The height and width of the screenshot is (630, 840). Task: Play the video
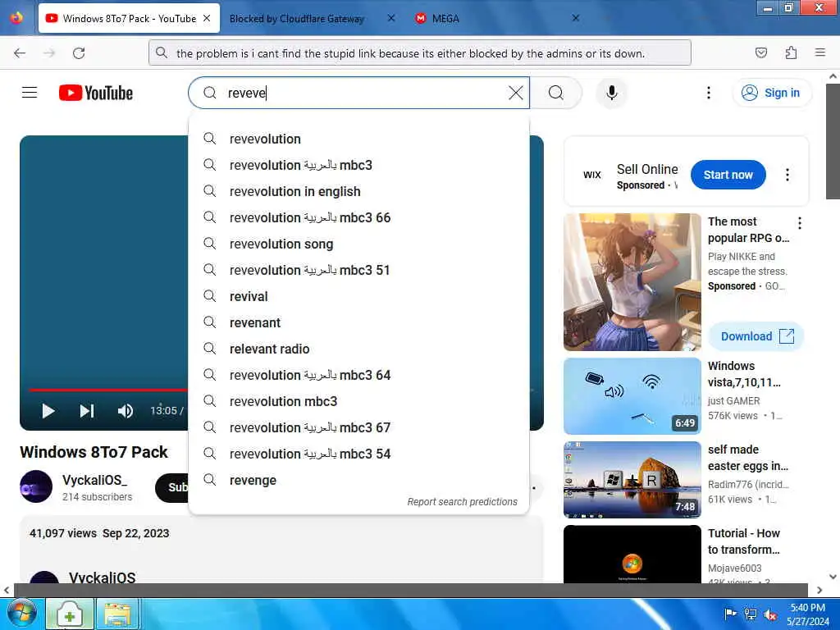pyautogui.click(x=48, y=411)
